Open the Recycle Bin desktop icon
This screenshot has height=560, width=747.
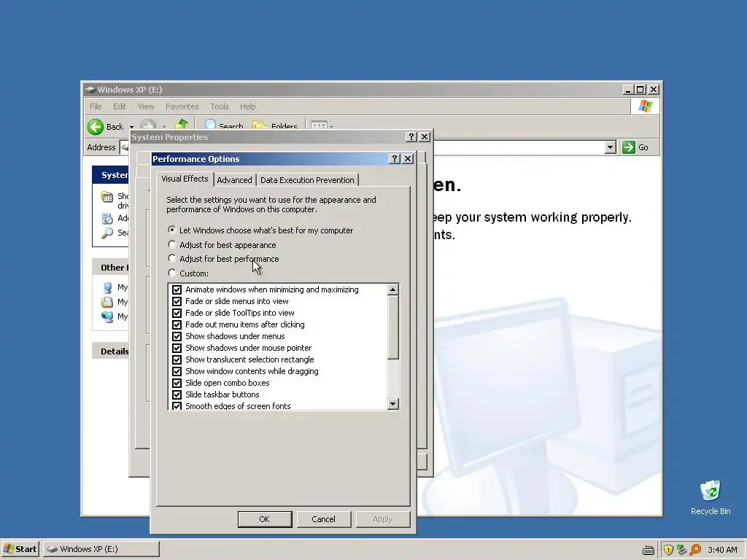click(711, 491)
